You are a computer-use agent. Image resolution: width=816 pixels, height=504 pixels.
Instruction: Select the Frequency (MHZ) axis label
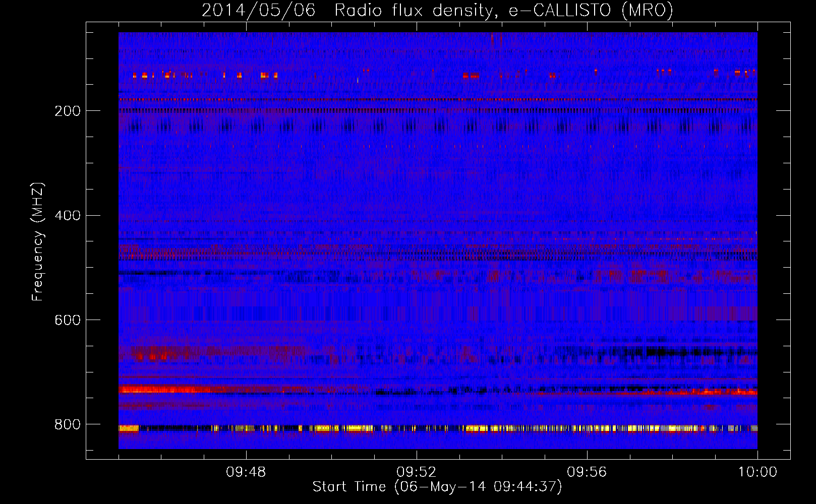38,242
